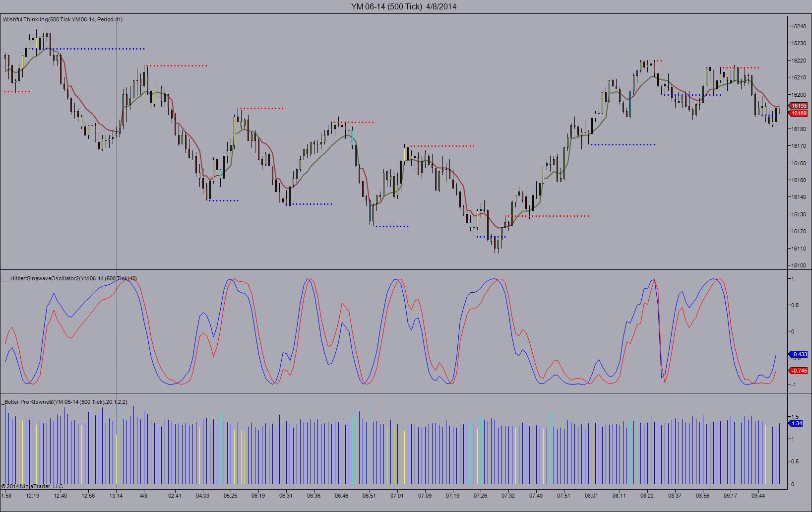Click the 16200 price axis label

coord(799,95)
